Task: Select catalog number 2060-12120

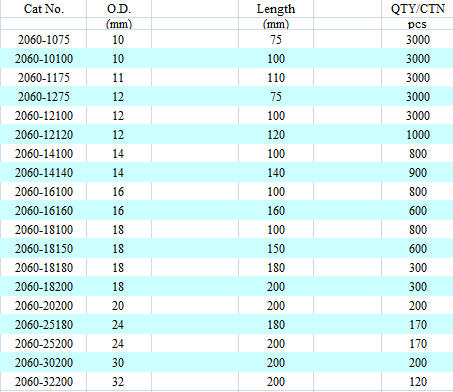Action: point(44,135)
